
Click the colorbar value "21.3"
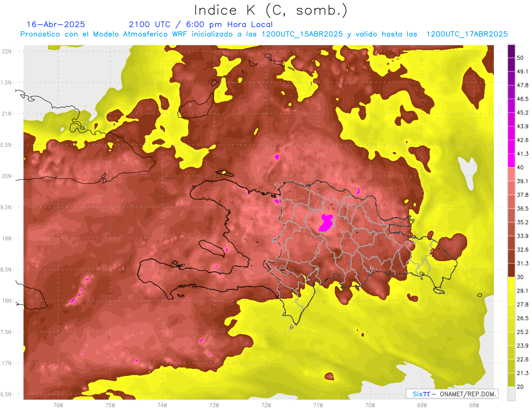pos(523,373)
